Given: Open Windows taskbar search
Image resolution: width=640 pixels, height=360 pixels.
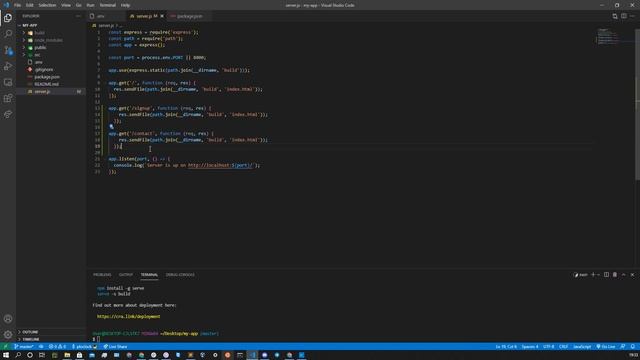Looking at the screenshot, I should click(x=18, y=355).
